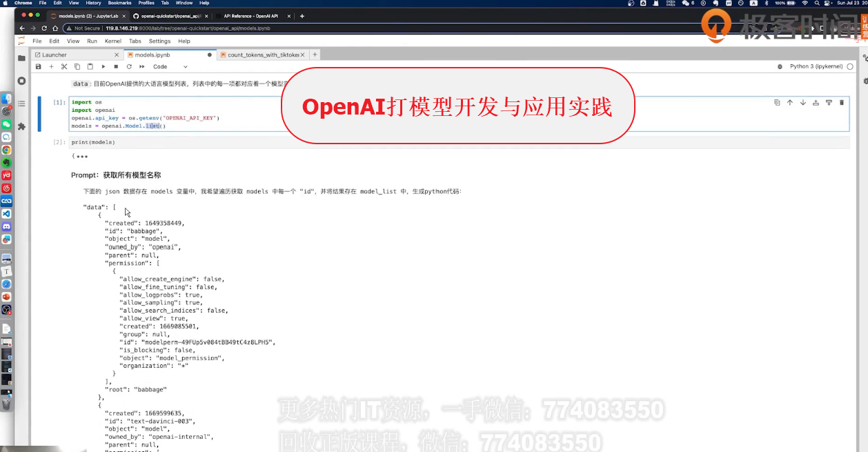Add a new launcher tab with plus button
Viewport: 868px width, 452px height.
[315, 55]
